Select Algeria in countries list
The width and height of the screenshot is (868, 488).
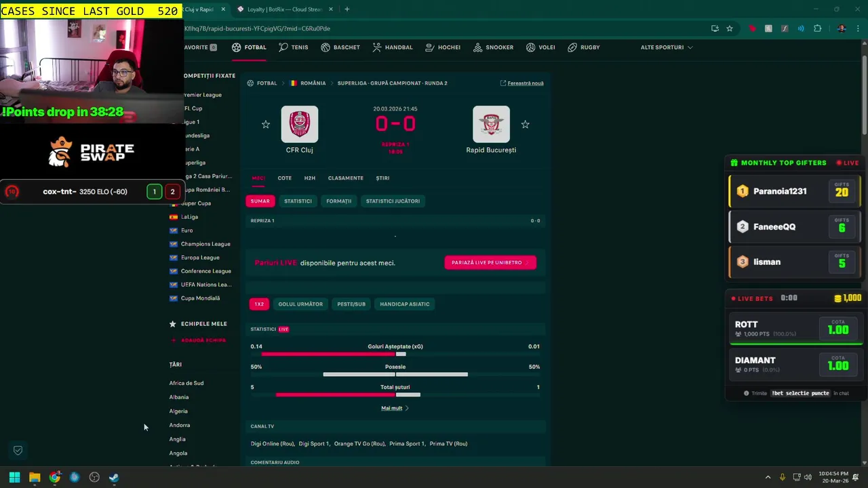[178, 411]
